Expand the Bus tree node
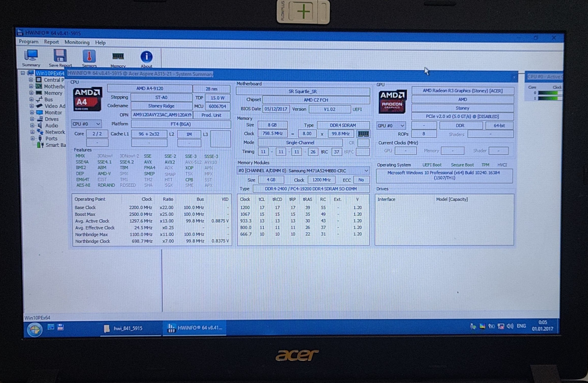The image size is (588, 383). [x=31, y=99]
